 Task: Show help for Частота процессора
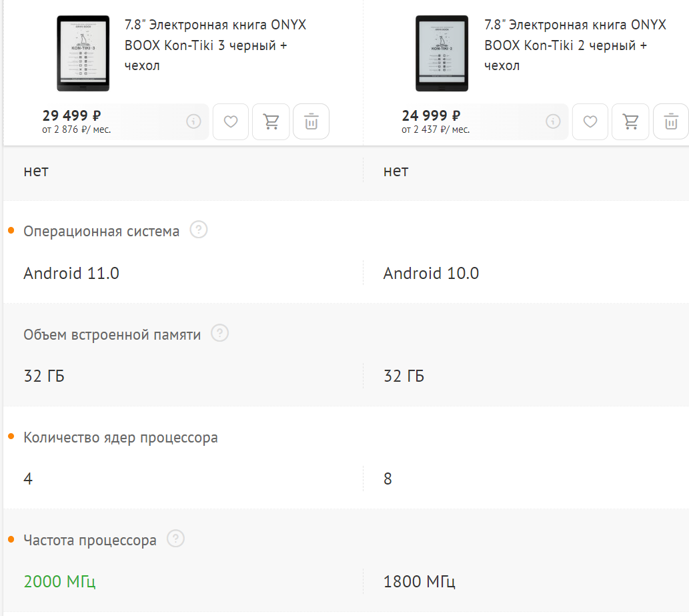(176, 539)
